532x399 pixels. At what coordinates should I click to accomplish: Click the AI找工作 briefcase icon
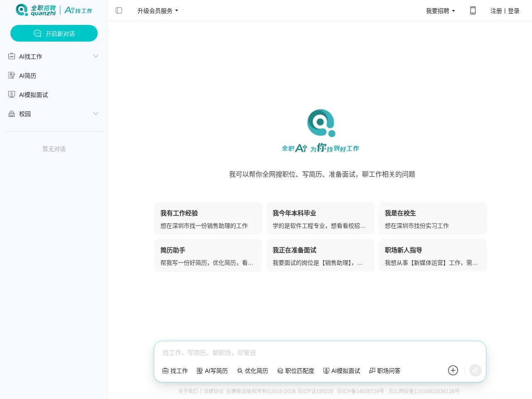click(12, 56)
